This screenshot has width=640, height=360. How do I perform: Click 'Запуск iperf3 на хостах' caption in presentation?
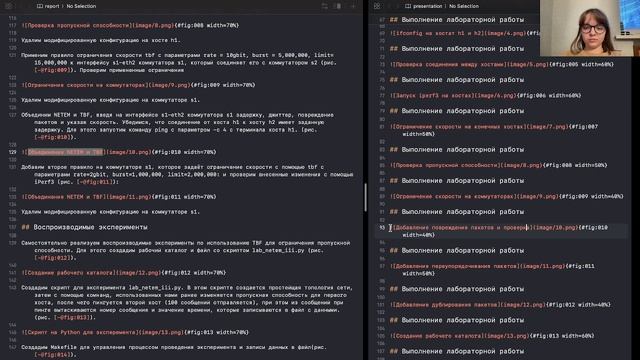486,96
